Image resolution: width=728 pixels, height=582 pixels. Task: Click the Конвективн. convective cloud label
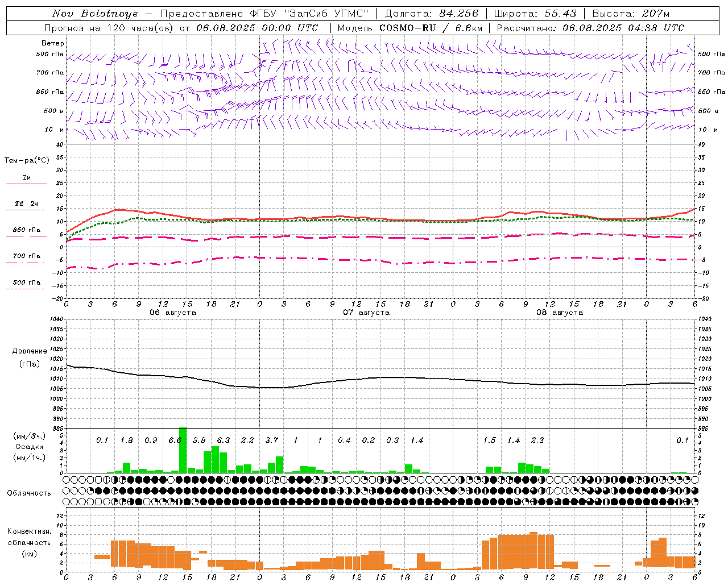click(29, 531)
